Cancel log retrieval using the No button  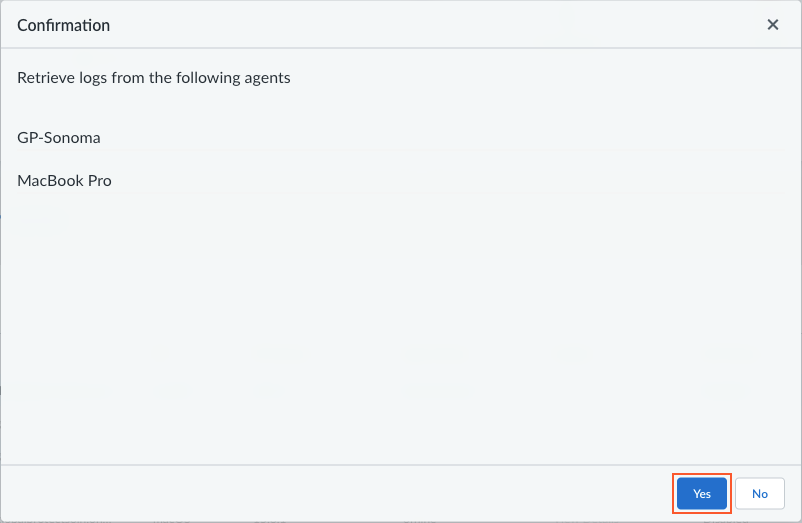(x=760, y=494)
